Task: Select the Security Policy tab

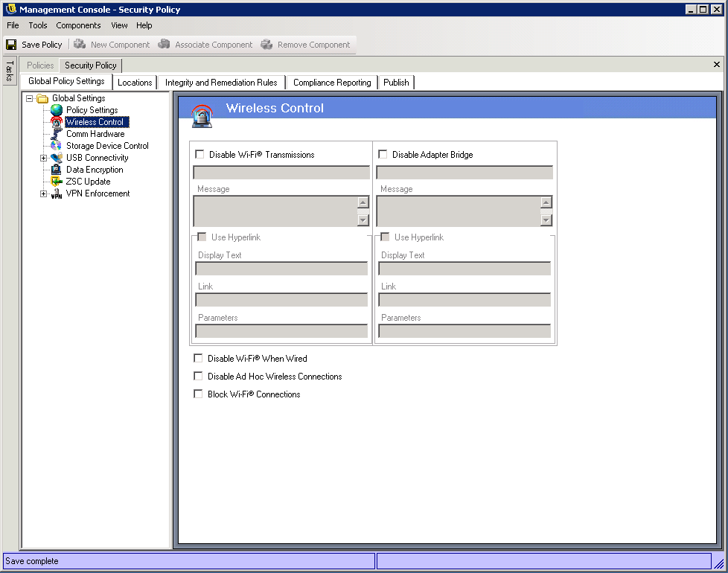Action: point(91,65)
